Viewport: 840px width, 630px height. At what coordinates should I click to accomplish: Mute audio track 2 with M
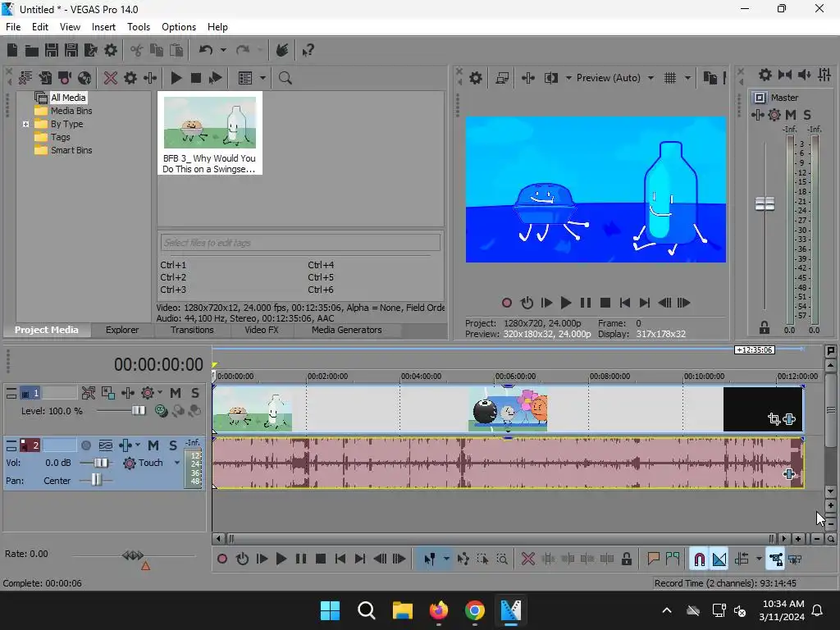click(153, 445)
